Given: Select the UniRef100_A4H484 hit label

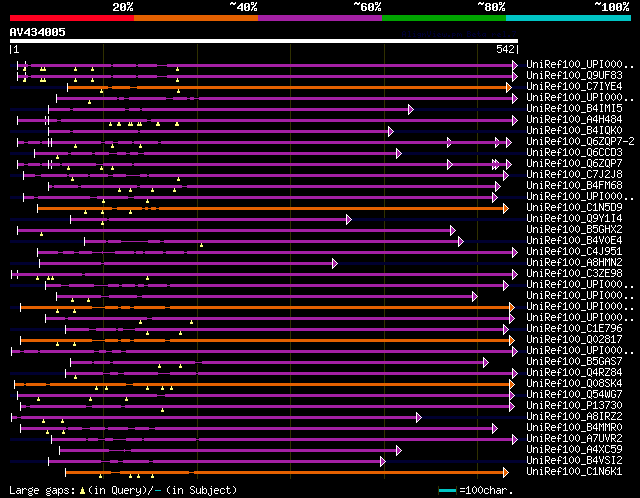Looking at the screenshot, I should [574, 119].
